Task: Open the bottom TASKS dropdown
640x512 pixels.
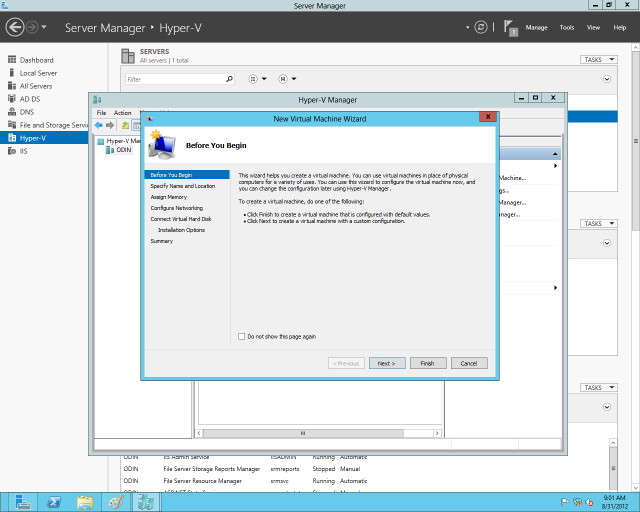Action: (599, 387)
